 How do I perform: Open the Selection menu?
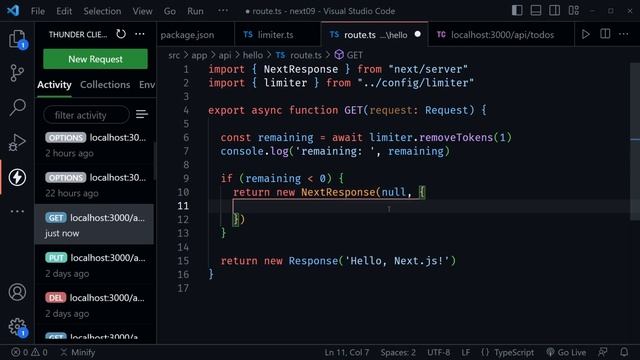(x=102, y=11)
